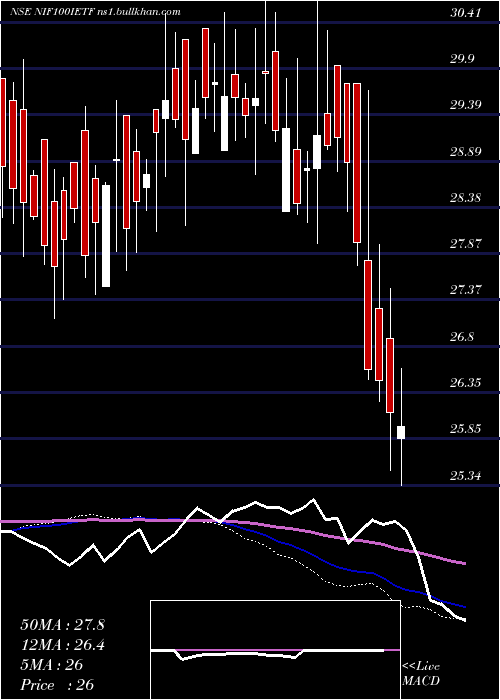Image resolution: width=500 pixels, height=700 pixels.
Task: Click the 30.41 price axis label
Action: tap(466, 13)
